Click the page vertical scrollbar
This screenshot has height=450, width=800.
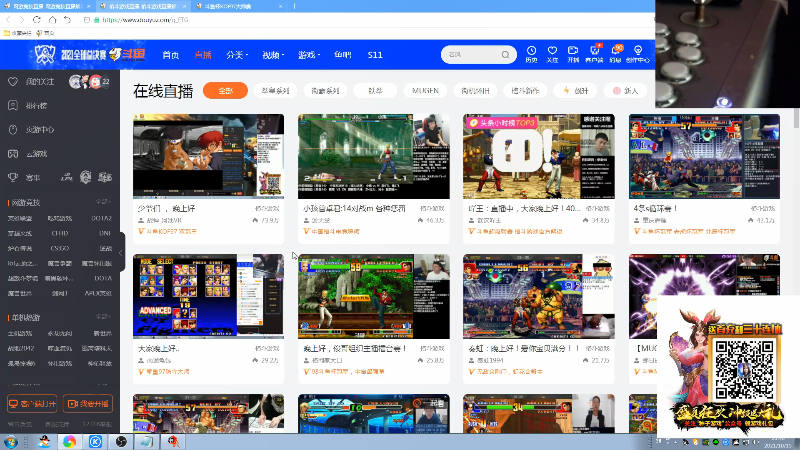tap(796, 118)
